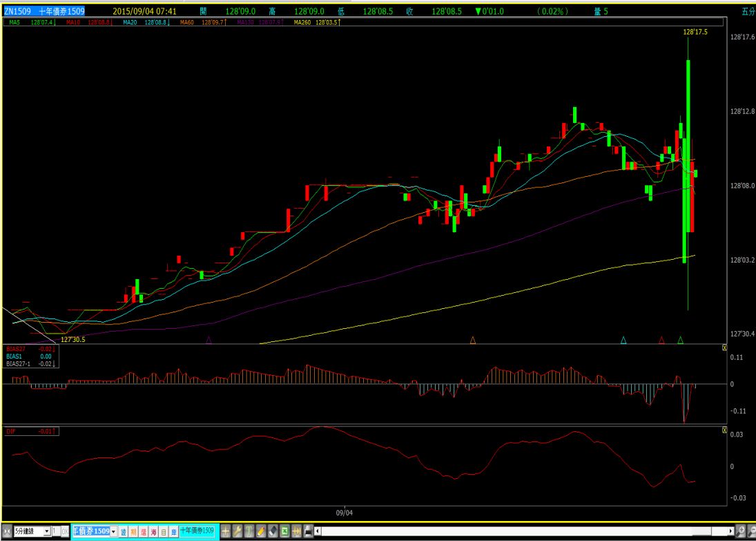Select the 十年債券1509 tab in bottom bar

pos(197,531)
